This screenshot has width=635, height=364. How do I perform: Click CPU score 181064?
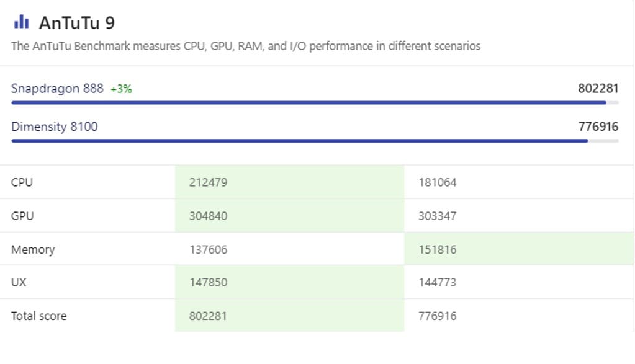coord(438,182)
